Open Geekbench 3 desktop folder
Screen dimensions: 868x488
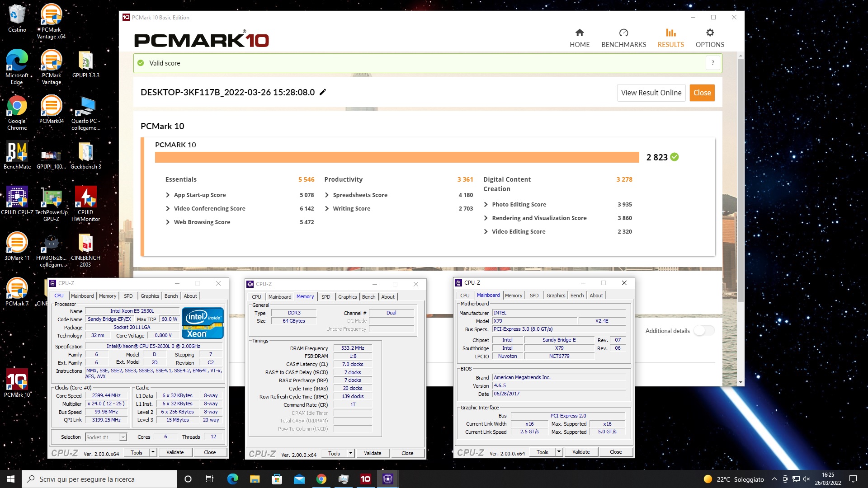pyautogui.click(x=85, y=155)
